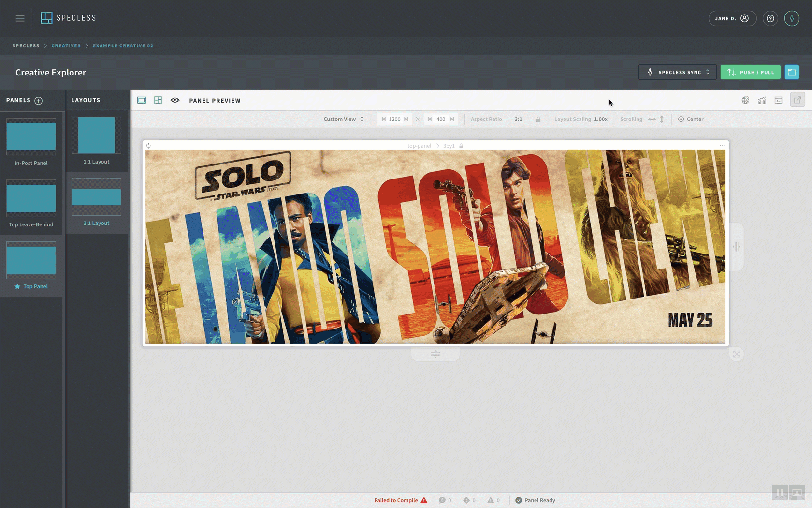Toggle horizontal scrolling arrow
The height and width of the screenshot is (508, 812).
point(652,119)
